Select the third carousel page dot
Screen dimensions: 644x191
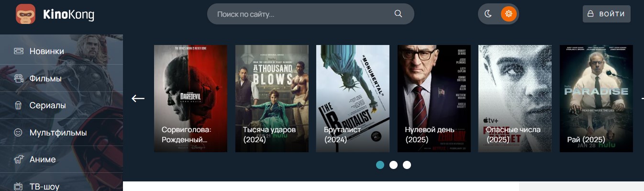click(407, 165)
